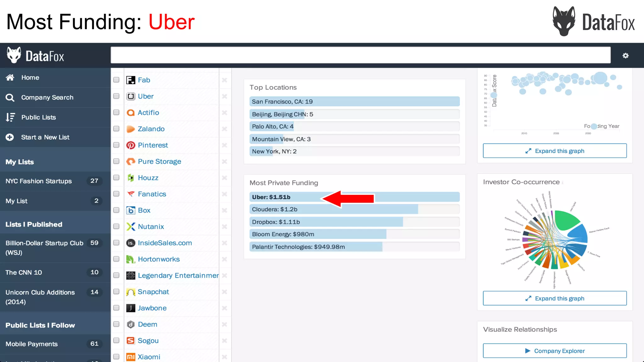
Task: Click the Actifio logo icon
Action: tap(130, 112)
